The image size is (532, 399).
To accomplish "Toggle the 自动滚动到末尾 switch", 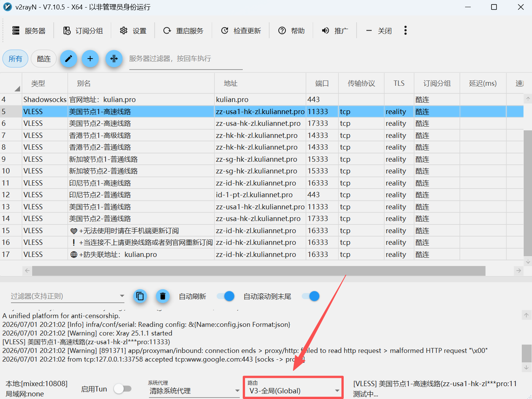I will (x=311, y=296).
